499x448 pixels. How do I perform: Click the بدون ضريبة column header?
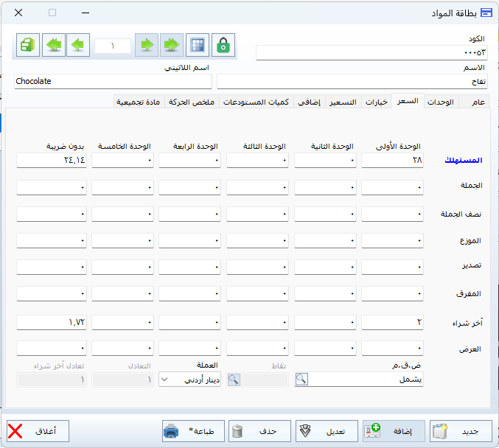click(66, 147)
